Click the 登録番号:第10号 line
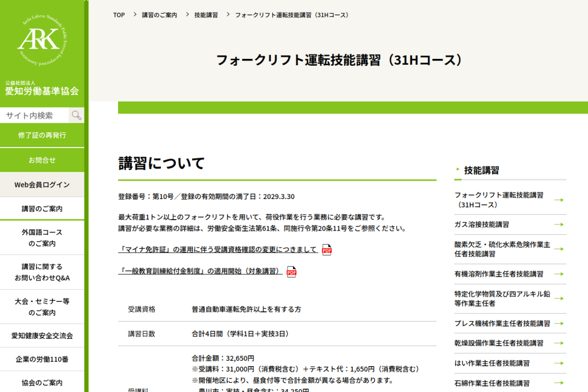This screenshot has width=588, height=392. pos(206,197)
